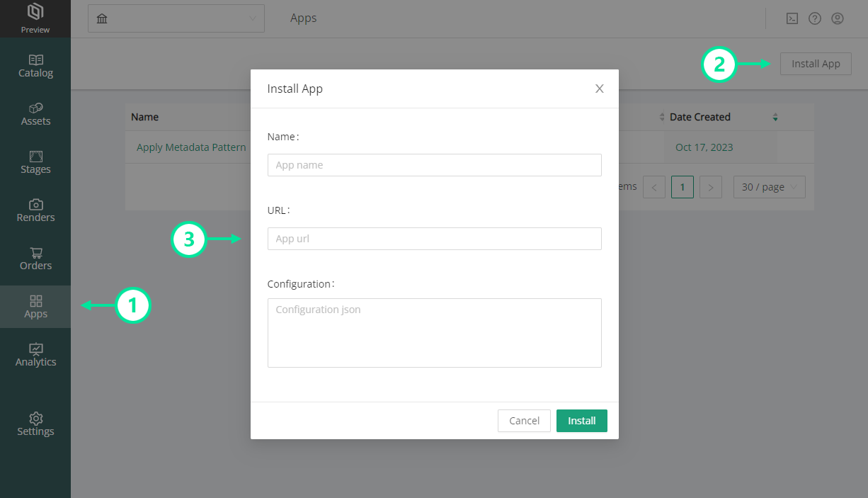
Task: Open Settings from the sidebar
Action: (x=35, y=424)
